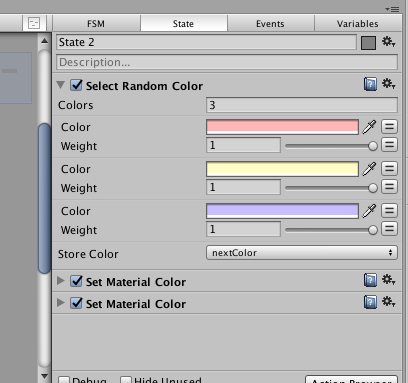Image resolution: width=408 pixels, height=383 pixels.
Task: Click the third Weight slider handle
Action: (373, 230)
